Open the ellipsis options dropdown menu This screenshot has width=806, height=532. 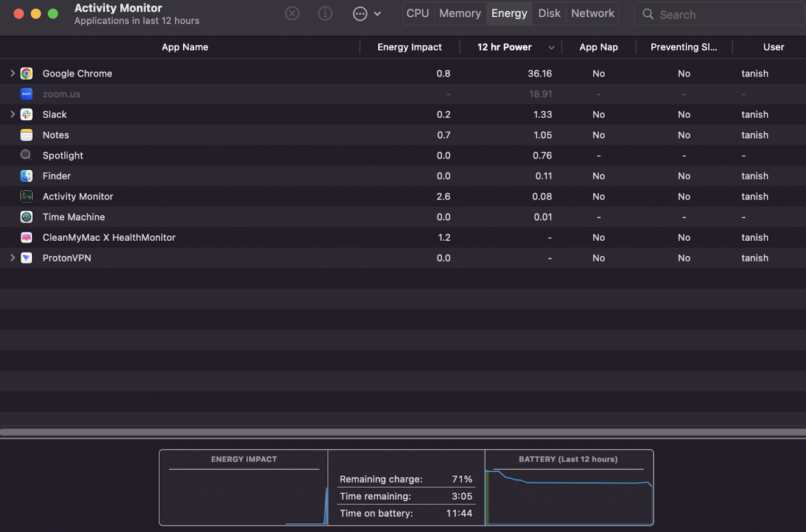tap(366, 13)
